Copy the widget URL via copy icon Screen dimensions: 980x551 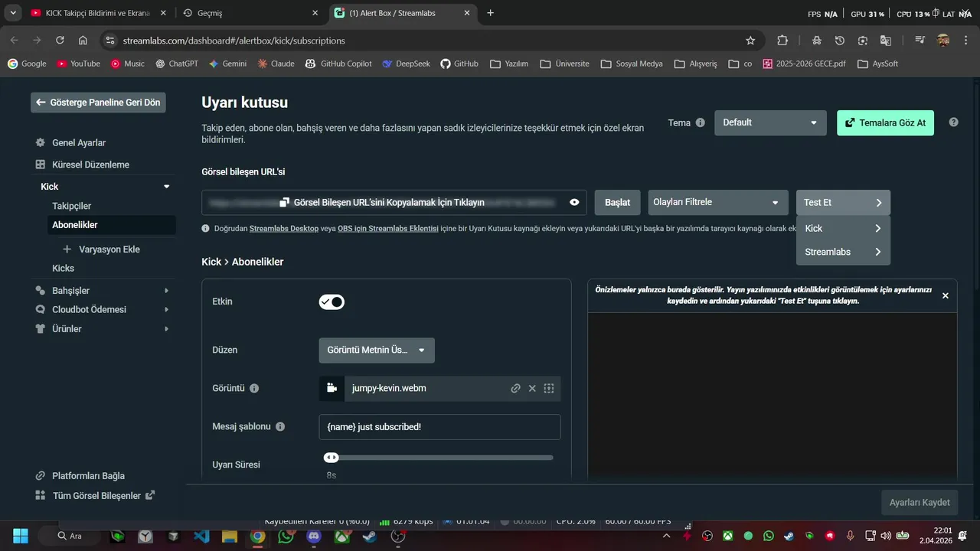pyautogui.click(x=284, y=202)
